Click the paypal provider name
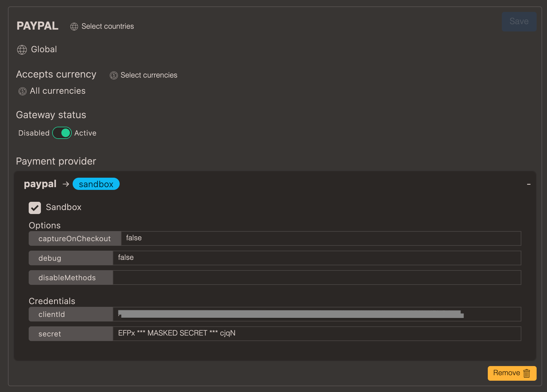Screen dimensions: 547x392 click(40, 184)
